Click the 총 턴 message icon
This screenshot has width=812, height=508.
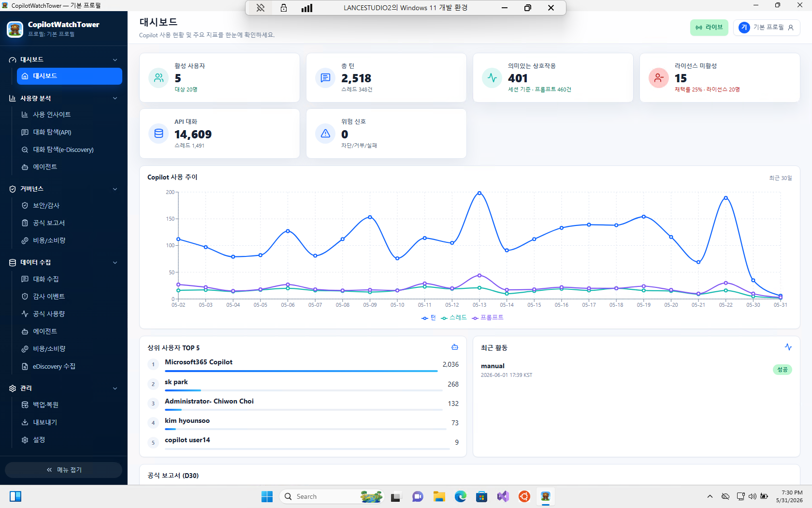click(x=325, y=77)
